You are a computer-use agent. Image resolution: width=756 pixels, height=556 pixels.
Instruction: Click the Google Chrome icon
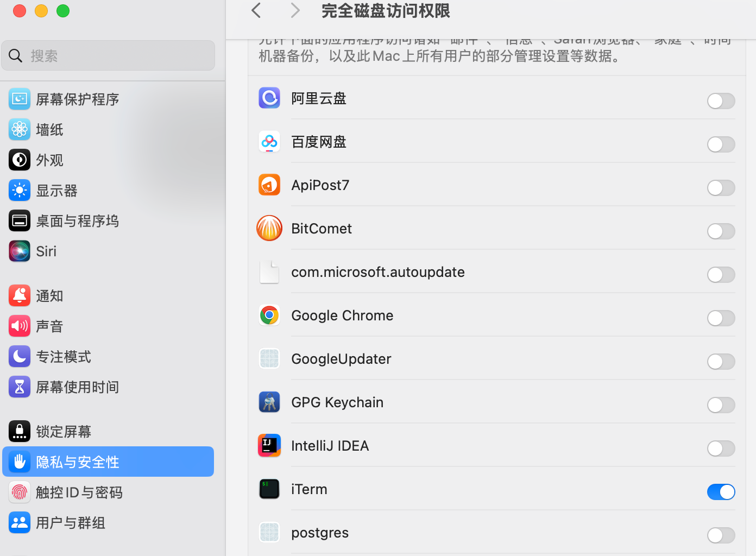tap(269, 315)
